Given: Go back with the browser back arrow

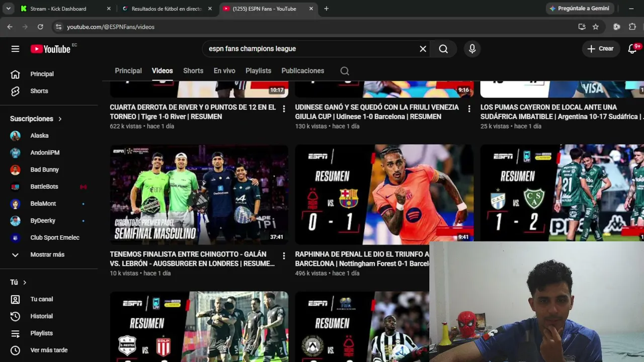Looking at the screenshot, I should [x=10, y=27].
